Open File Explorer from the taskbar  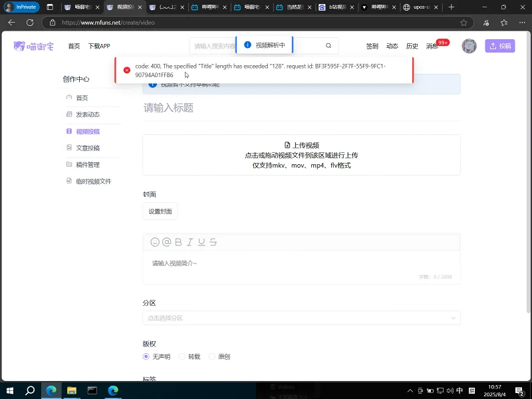71,390
